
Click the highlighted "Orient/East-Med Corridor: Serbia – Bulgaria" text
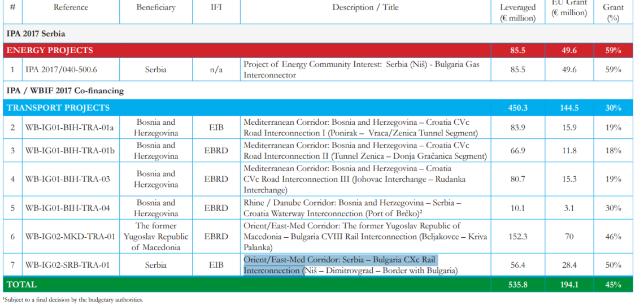point(341,265)
